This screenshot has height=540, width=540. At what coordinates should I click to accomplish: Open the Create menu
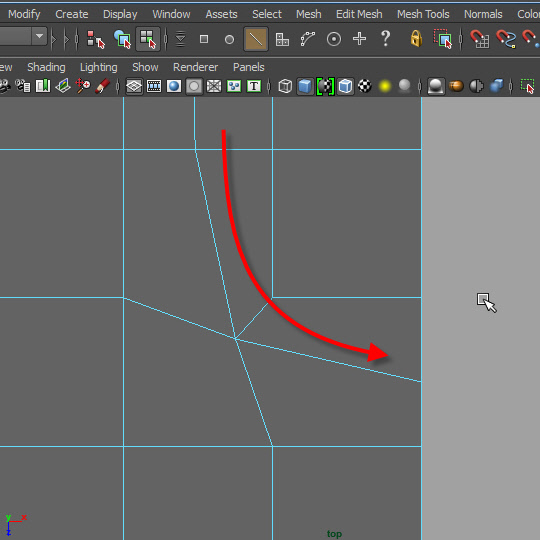click(x=72, y=14)
